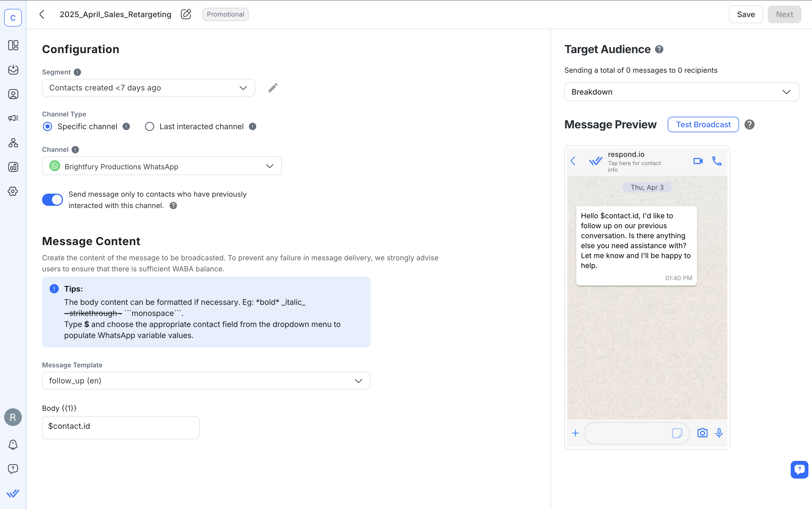This screenshot has width=812, height=509.
Task: Open the floating help chat widget
Action: tap(799, 469)
